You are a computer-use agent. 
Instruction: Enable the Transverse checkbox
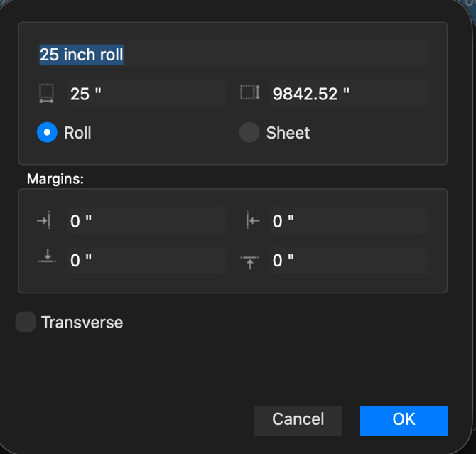[x=26, y=323]
